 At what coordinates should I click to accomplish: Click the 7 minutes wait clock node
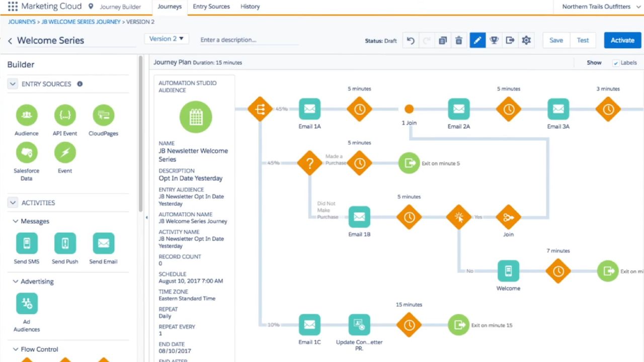[558, 271]
